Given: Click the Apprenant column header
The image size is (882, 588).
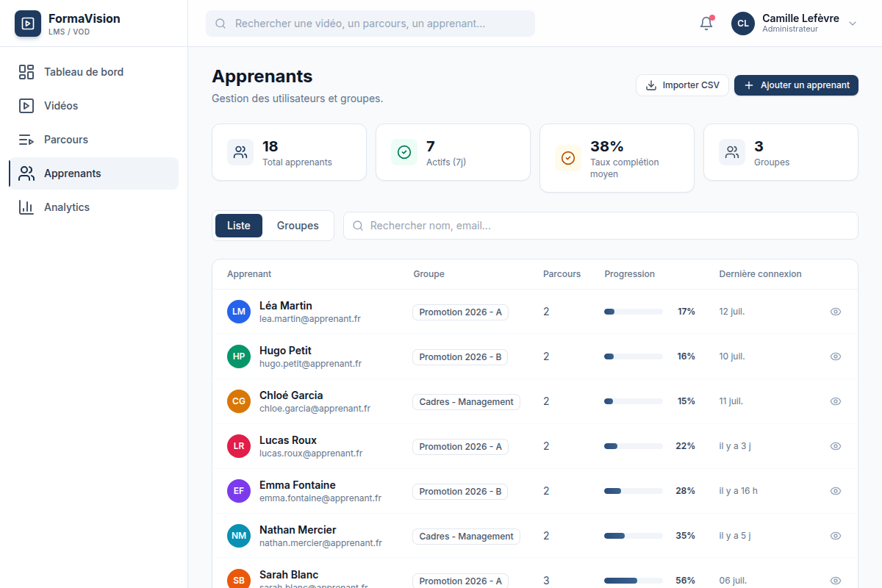Looking at the screenshot, I should click(x=249, y=274).
